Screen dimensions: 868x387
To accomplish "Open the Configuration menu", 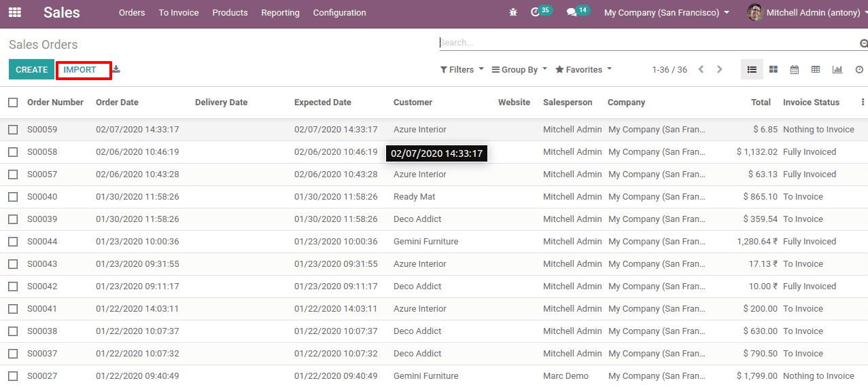I will pos(339,13).
